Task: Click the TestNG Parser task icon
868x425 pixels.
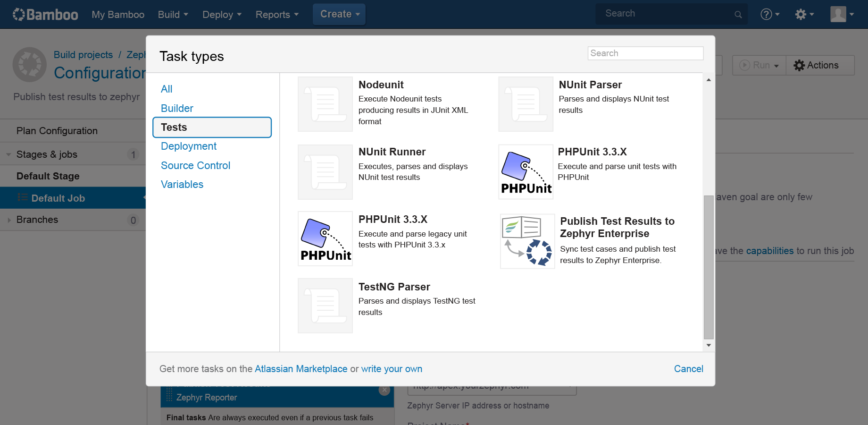Action: [x=325, y=306]
